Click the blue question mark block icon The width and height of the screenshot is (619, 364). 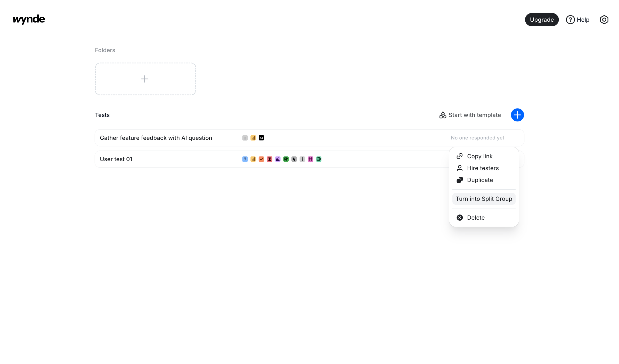pyautogui.click(x=245, y=159)
